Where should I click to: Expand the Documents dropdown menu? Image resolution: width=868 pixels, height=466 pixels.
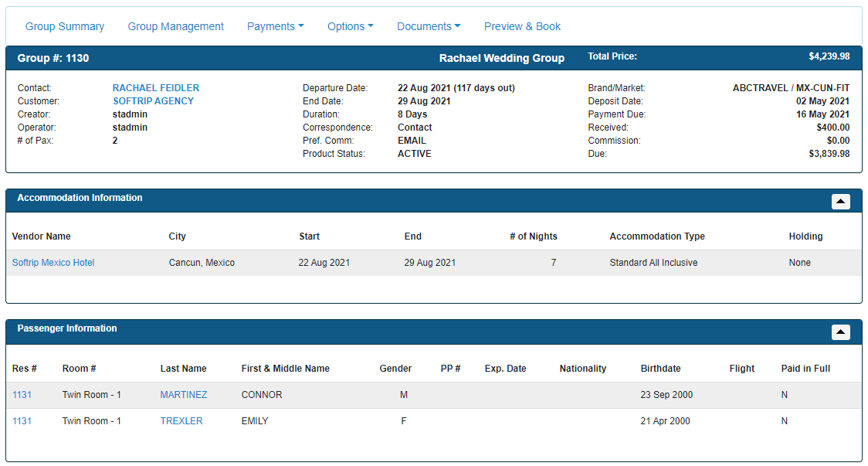[x=429, y=26]
